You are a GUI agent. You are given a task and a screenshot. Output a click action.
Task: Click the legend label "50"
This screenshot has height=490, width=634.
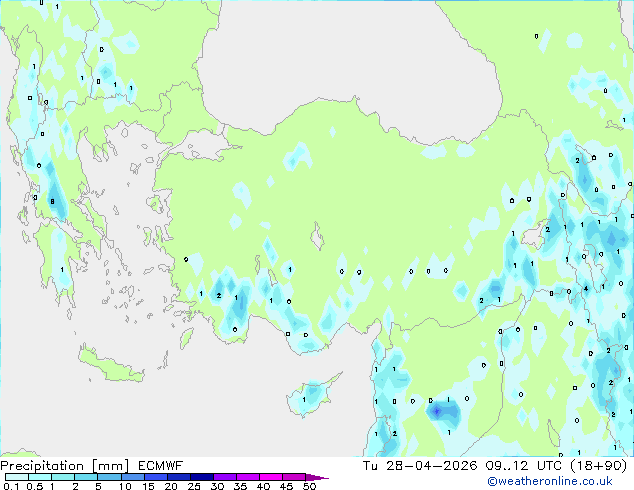click(x=309, y=486)
